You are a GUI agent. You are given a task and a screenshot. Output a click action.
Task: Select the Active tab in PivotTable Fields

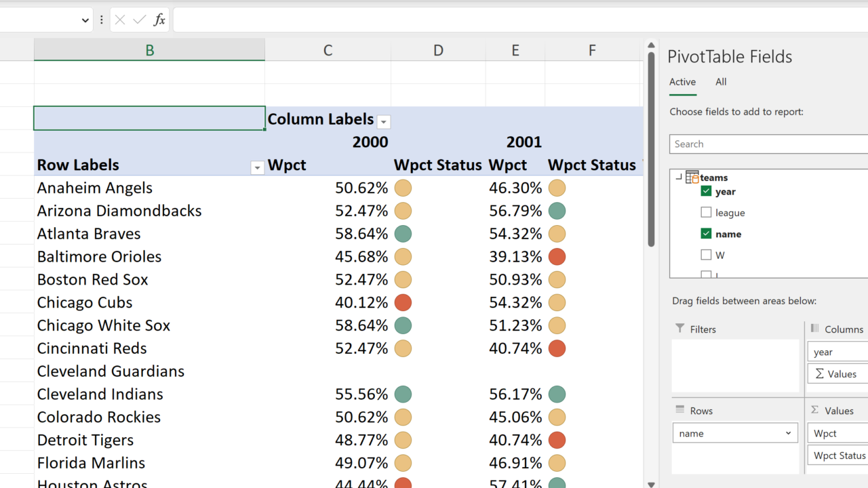pyautogui.click(x=682, y=82)
